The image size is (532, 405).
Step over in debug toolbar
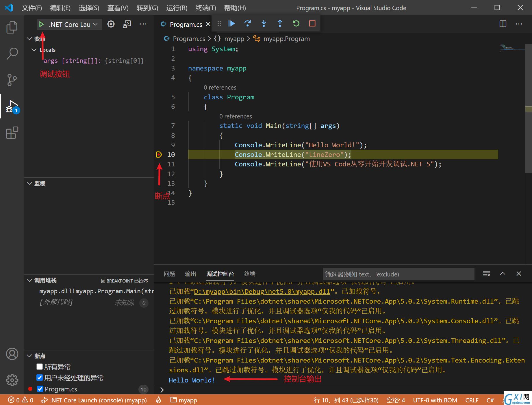pos(248,23)
